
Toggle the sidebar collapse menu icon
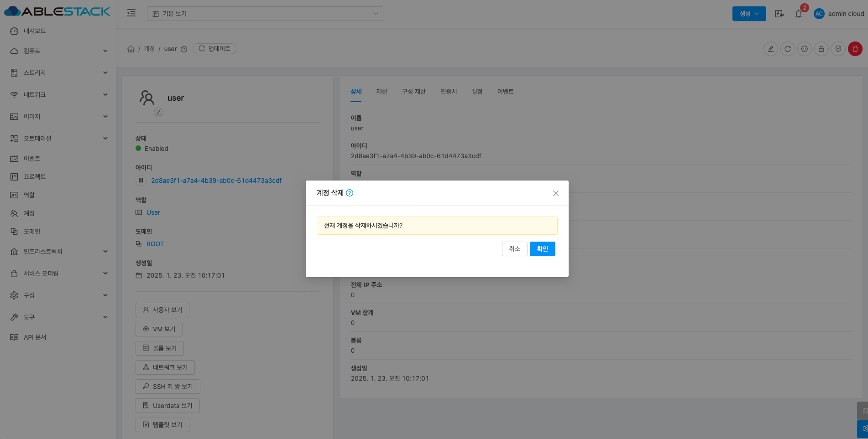coord(131,13)
